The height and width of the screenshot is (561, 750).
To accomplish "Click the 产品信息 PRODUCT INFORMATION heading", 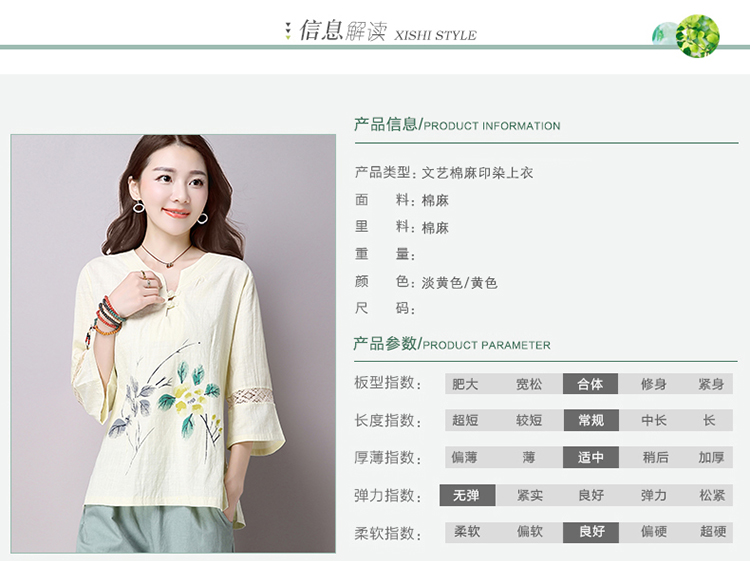I will 457,125.
